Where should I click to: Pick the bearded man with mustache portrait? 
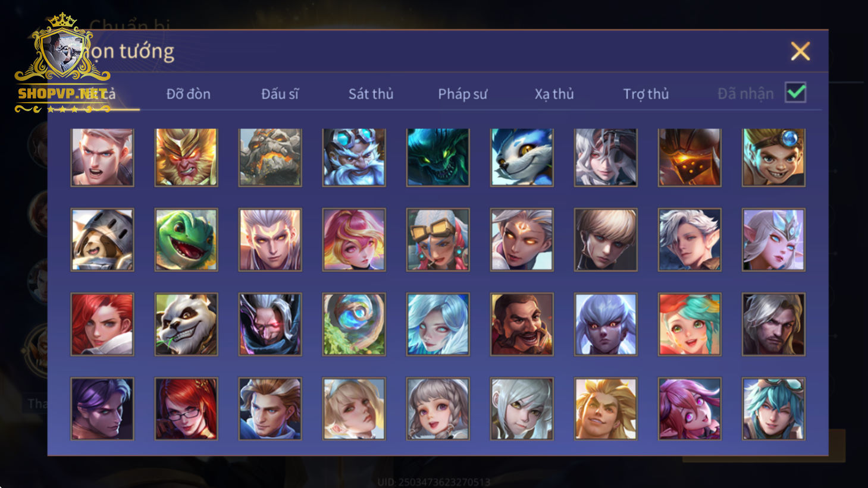[x=522, y=325]
